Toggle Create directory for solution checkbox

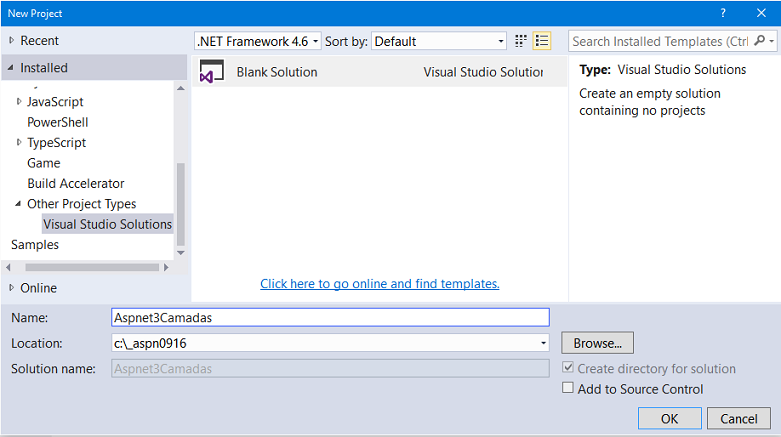point(568,368)
